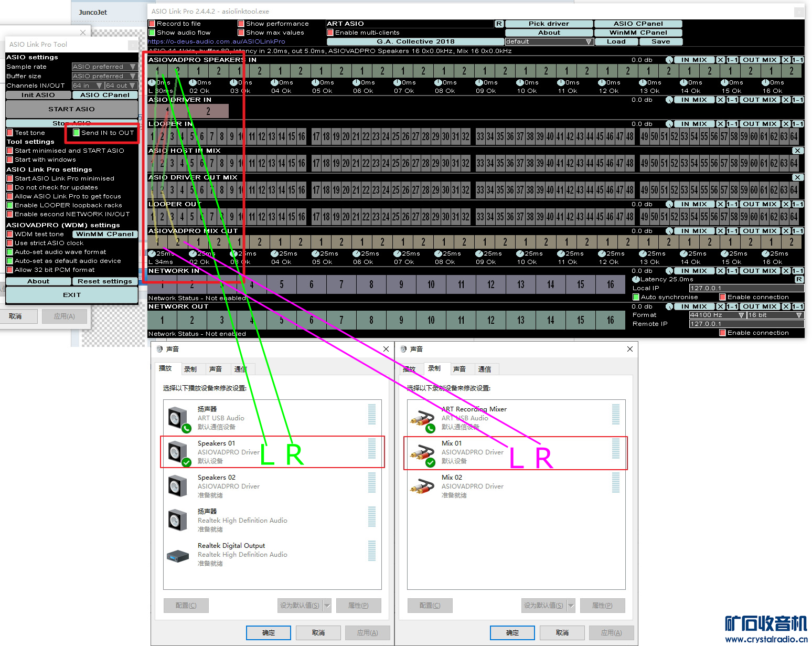
Task: Select the ART USB Audio speaker icon
Action: [178, 418]
